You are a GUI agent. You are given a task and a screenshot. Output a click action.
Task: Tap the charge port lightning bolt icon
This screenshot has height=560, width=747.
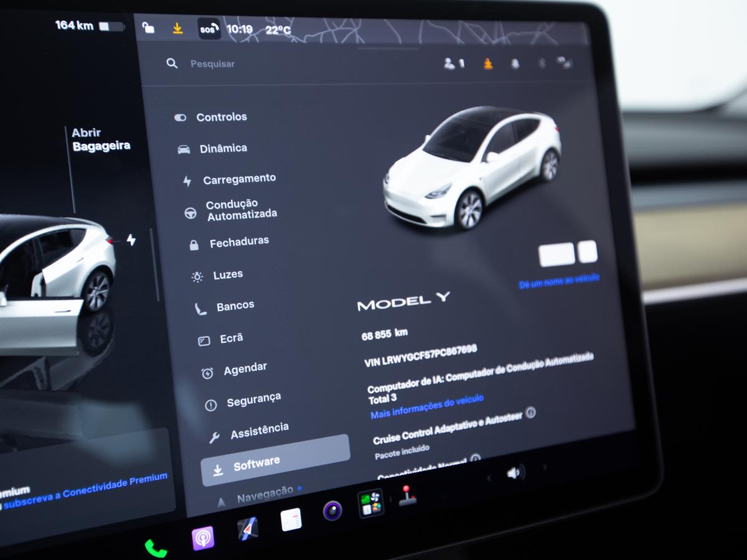pos(131,240)
